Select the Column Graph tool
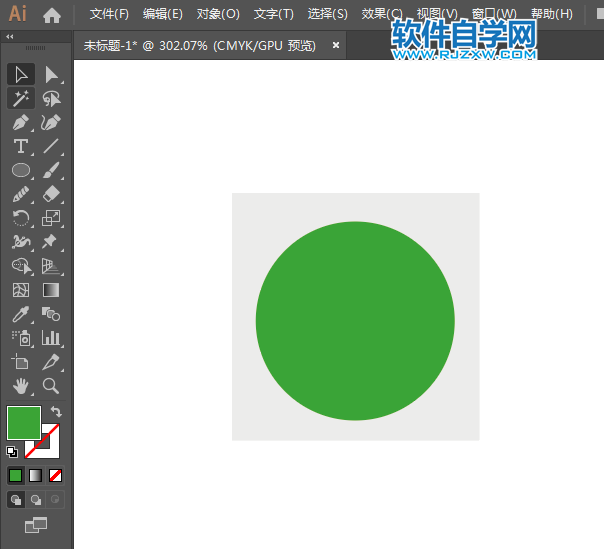 coord(51,338)
